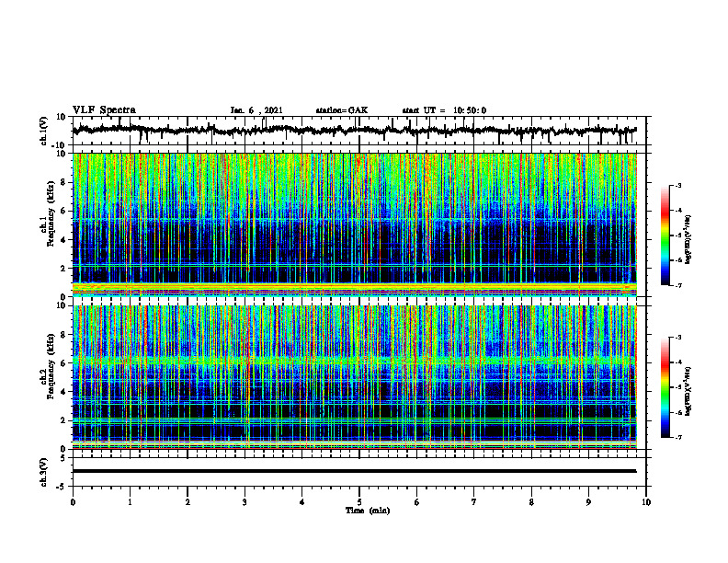Click the time axis tick label "4"

[302, 502]
